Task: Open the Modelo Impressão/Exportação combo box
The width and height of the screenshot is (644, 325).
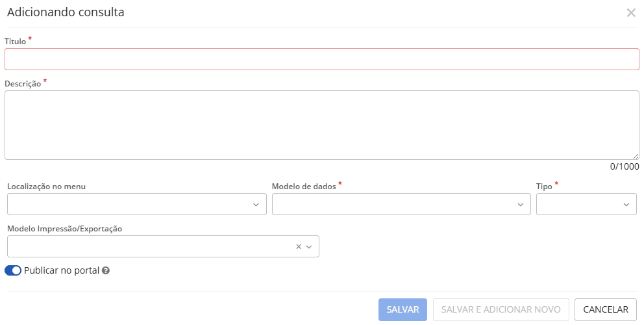Action: (149, 246)
